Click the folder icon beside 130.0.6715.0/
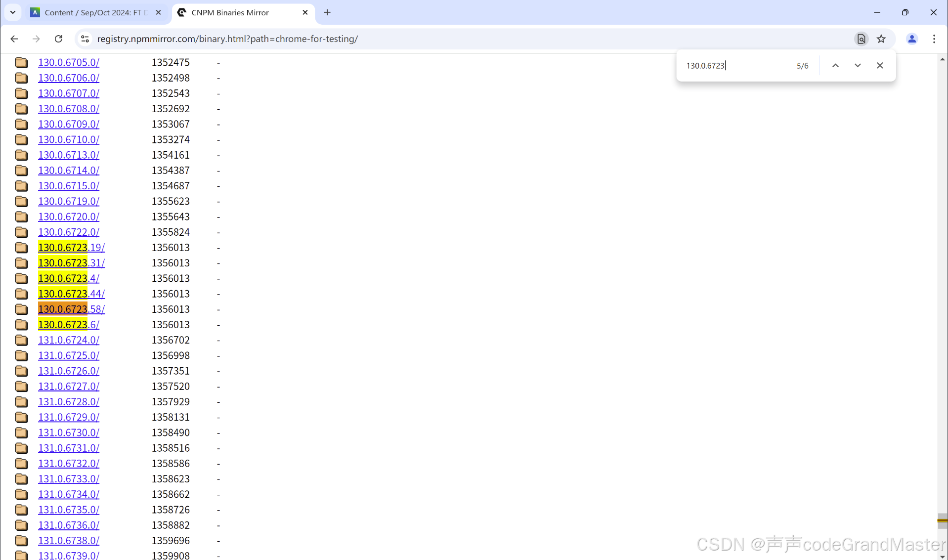 [x=21, y=186]
